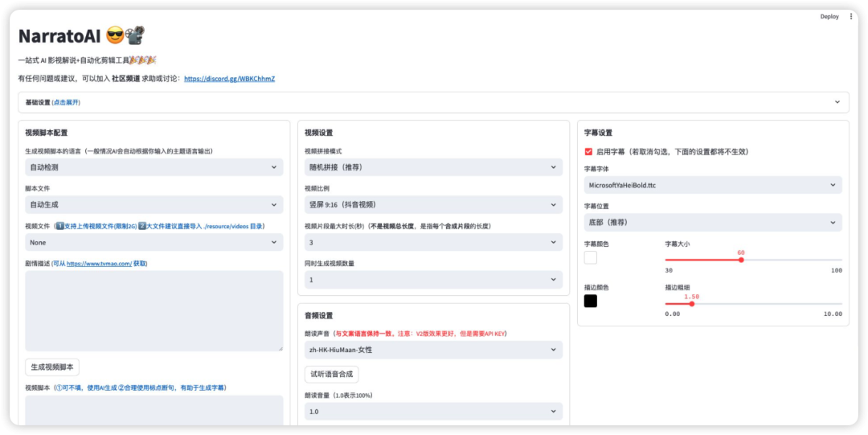The height and width of the screenshot is (435, 868).
Task: Open the white 字幕颜色 color swatch
Action: click(591, 257)
